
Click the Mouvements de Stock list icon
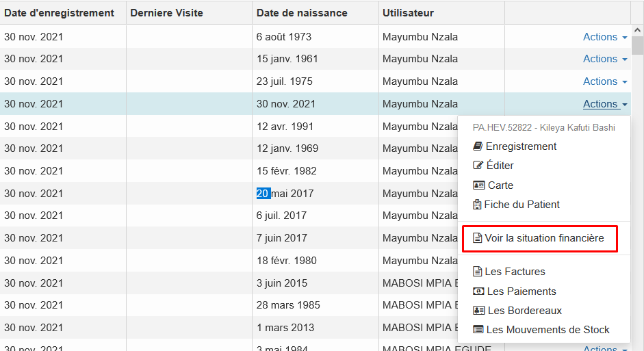coord(478,330)
